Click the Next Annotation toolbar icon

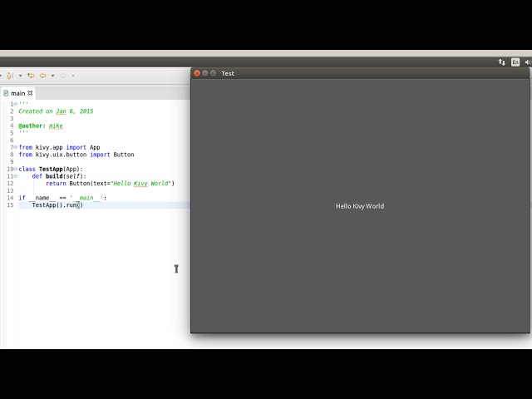pyautogui.click(x=10, y=76)
